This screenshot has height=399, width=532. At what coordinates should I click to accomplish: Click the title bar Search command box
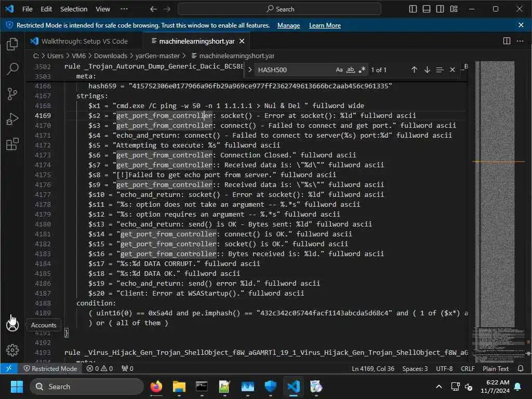[x=279, y=9]
